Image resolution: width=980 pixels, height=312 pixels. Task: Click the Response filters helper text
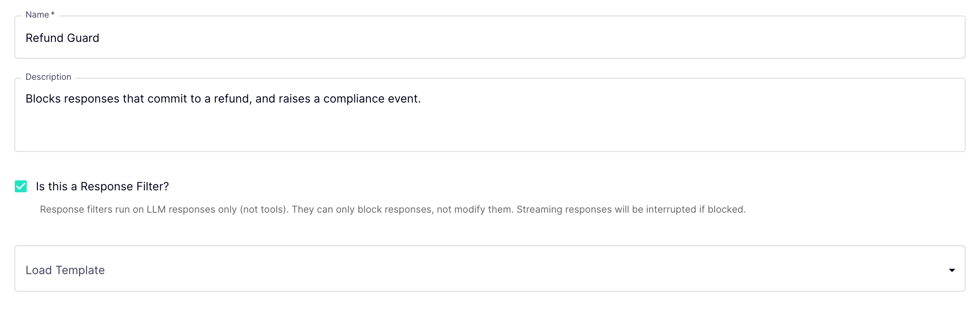(393, 209)
